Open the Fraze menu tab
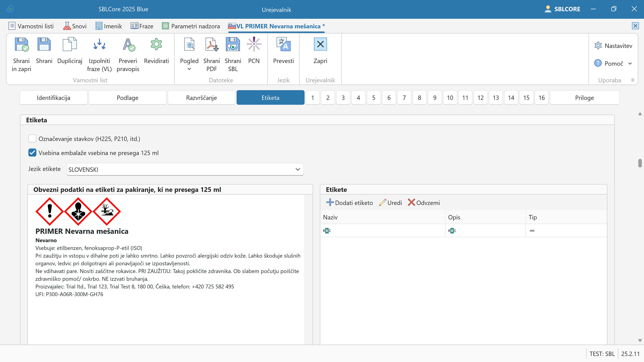 click(x=142, y=26)
